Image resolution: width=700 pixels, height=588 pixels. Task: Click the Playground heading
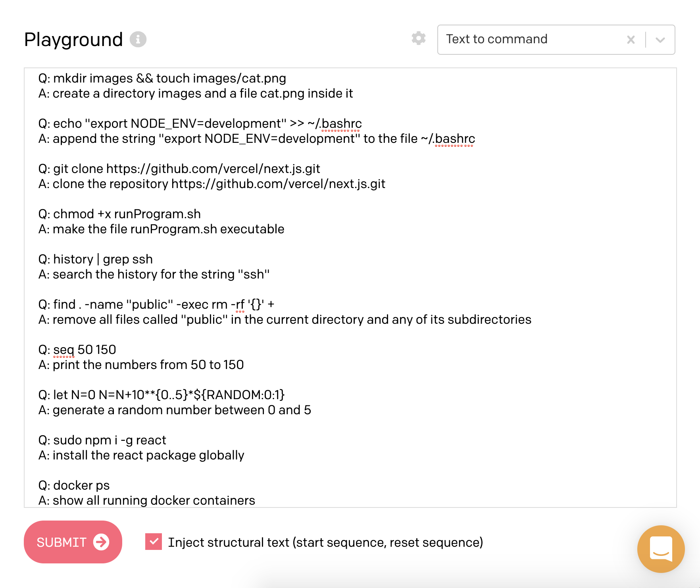[73, 39]
